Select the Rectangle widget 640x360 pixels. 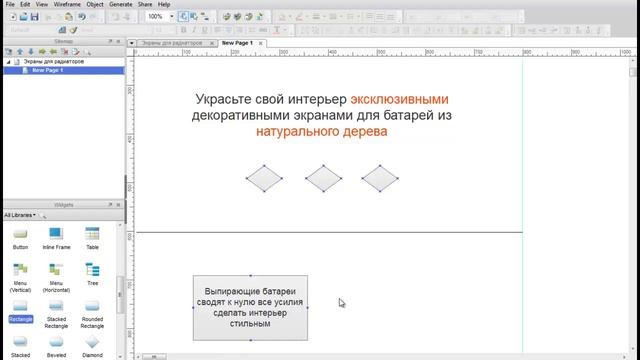[20, 312]
